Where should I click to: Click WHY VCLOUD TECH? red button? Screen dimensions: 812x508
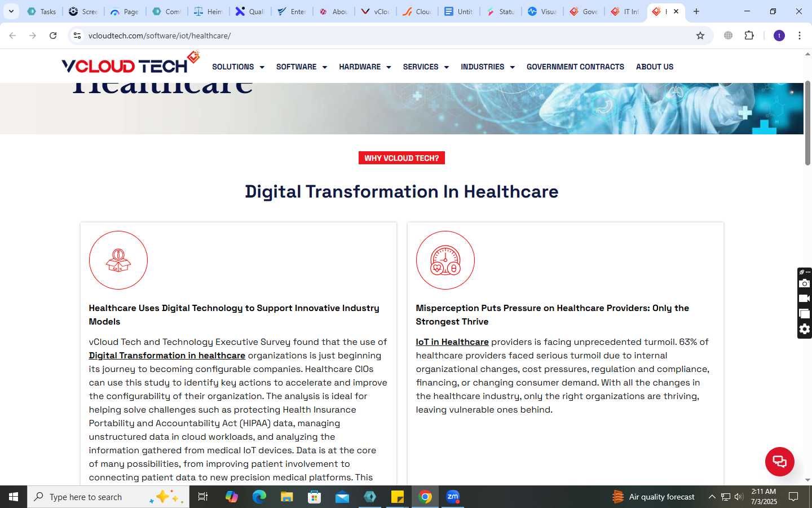(x=401, y=158)
